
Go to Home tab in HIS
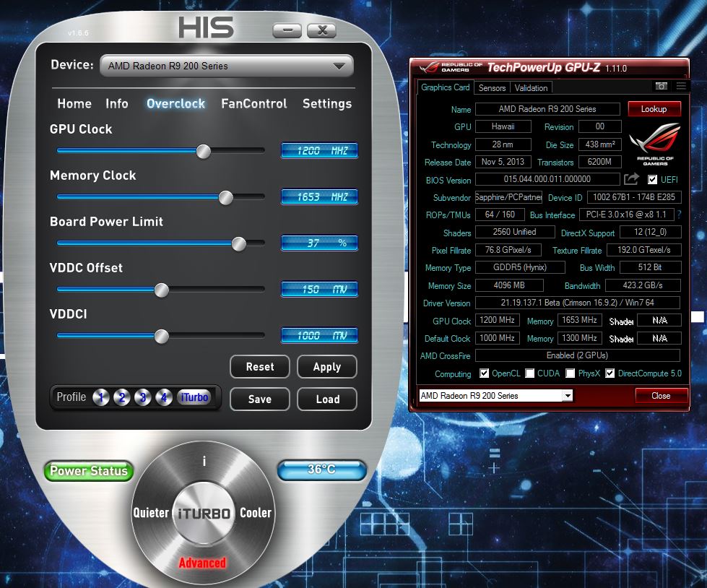point(74,104)
